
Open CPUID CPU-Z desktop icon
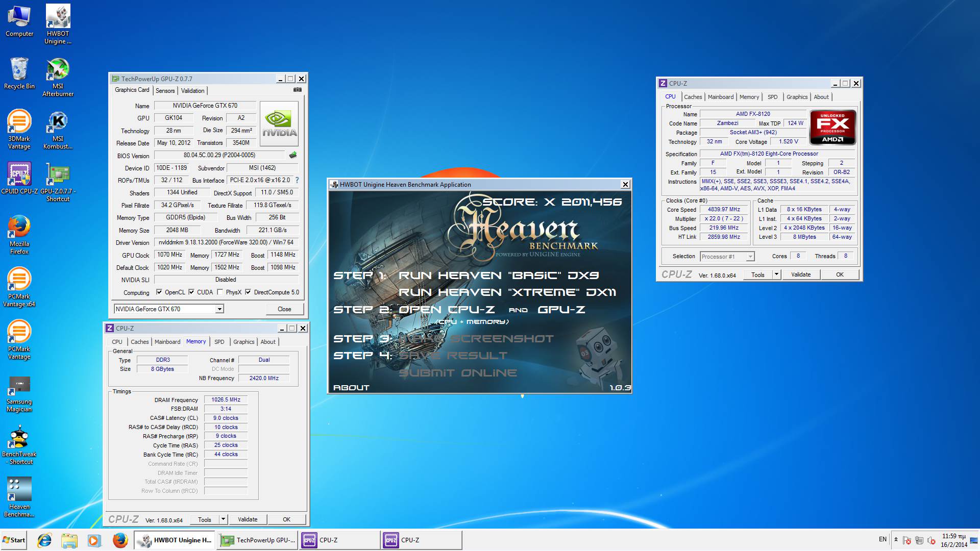pyautogui.click(x=19, y=178)
